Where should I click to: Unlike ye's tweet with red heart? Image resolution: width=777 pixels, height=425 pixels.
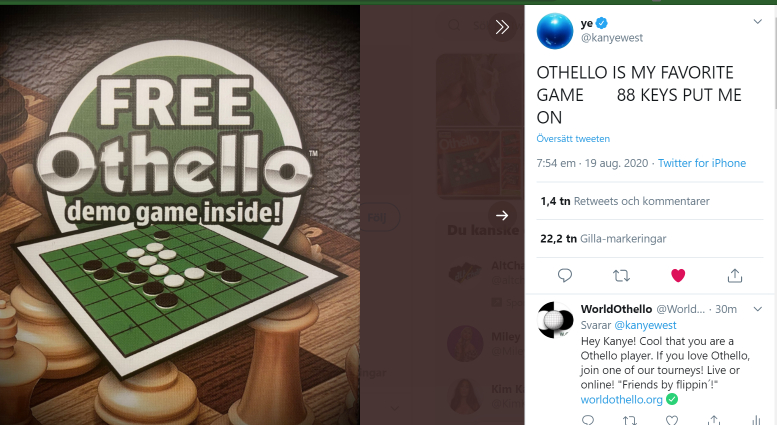pos(678,275)
